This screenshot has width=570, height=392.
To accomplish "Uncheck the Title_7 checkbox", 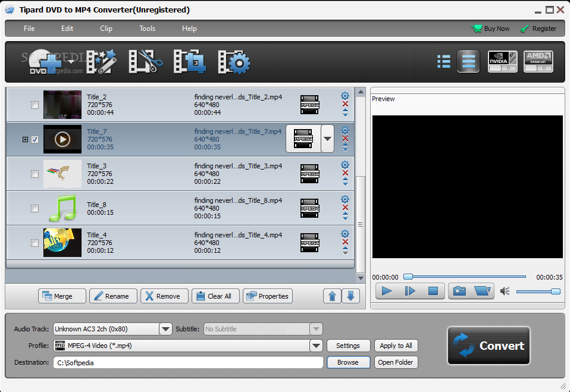I will [35, 140].
